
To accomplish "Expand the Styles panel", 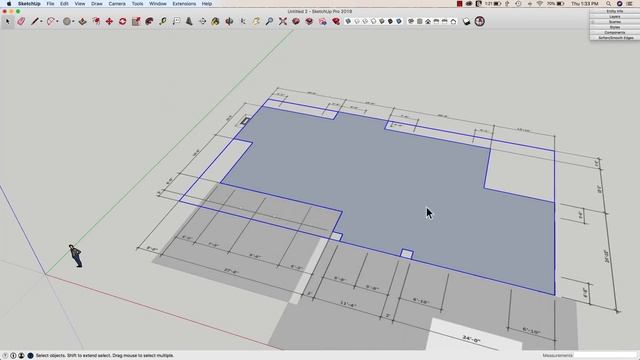I will click(x=614, y=27).
